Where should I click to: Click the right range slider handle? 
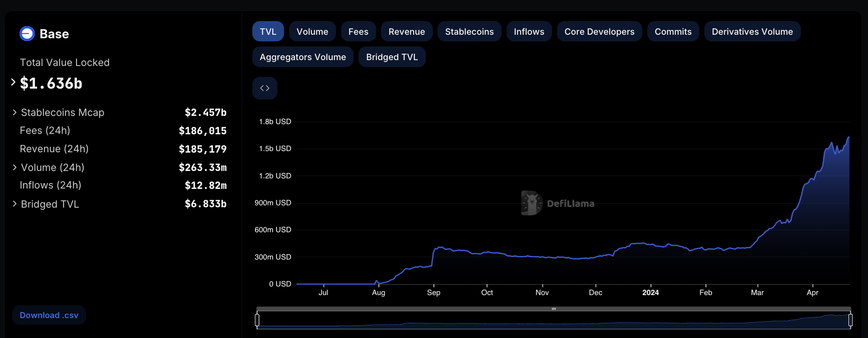pyautogui.click(x=850, y=320)
